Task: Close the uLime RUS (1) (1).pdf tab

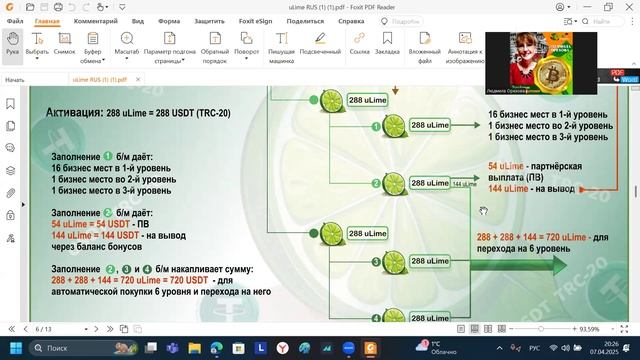Action: pyautogui.click(x=138, y=80)
